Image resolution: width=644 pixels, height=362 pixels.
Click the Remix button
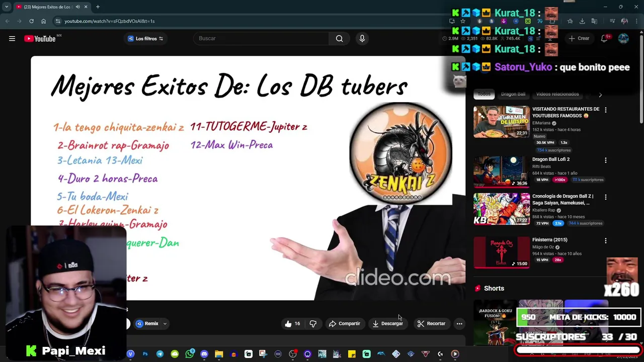pyautogui.click(x=147, y=324)
